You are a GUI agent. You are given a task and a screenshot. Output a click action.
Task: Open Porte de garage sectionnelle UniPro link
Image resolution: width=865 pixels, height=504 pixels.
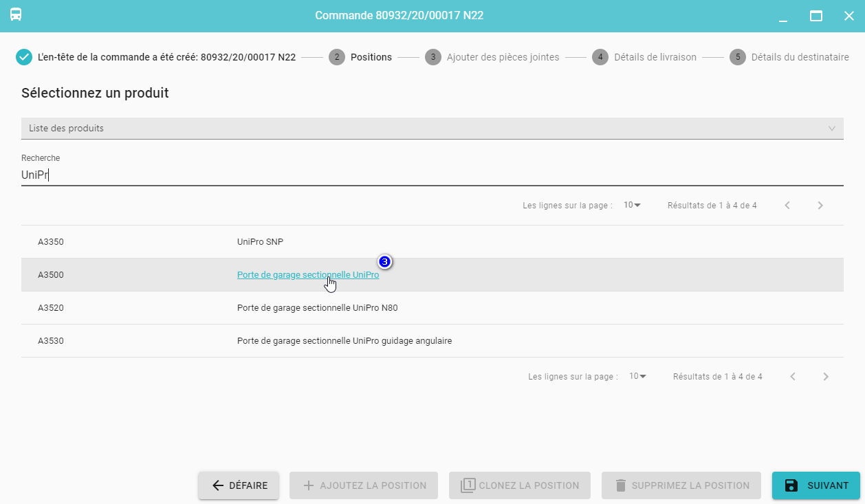[x=307, y=275]
